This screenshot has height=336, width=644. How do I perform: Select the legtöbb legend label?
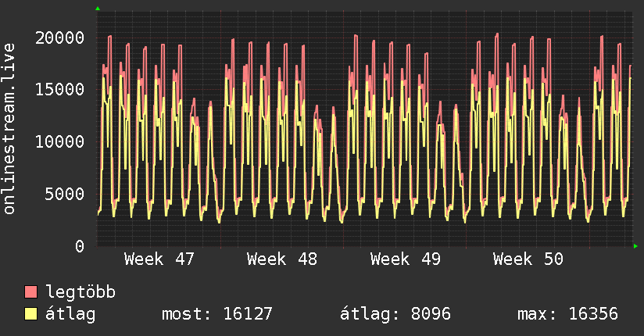81,293
